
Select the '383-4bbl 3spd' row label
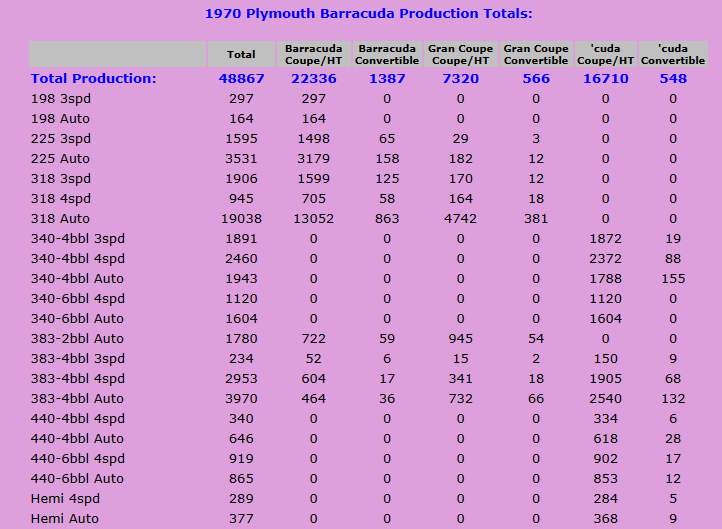(x=77, y=359)
